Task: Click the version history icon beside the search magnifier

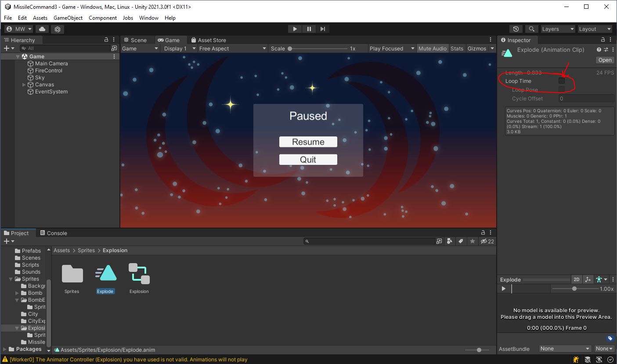Action: coord(516,29)
